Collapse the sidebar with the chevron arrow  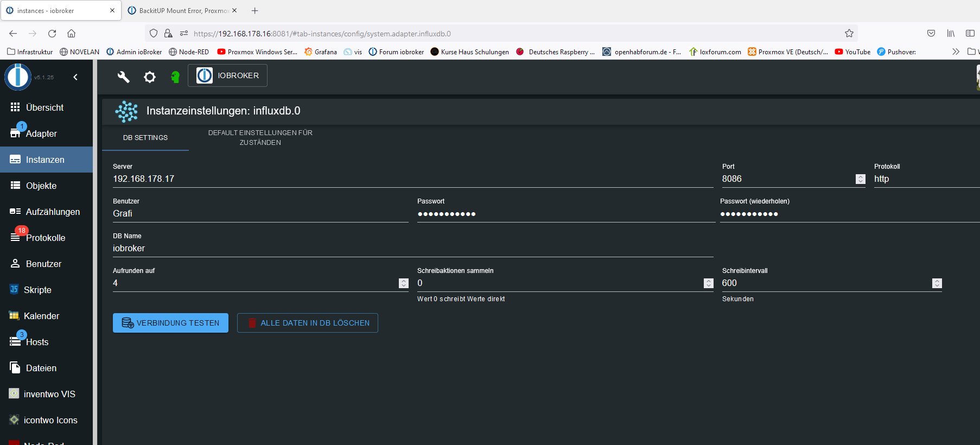[75, 77]
